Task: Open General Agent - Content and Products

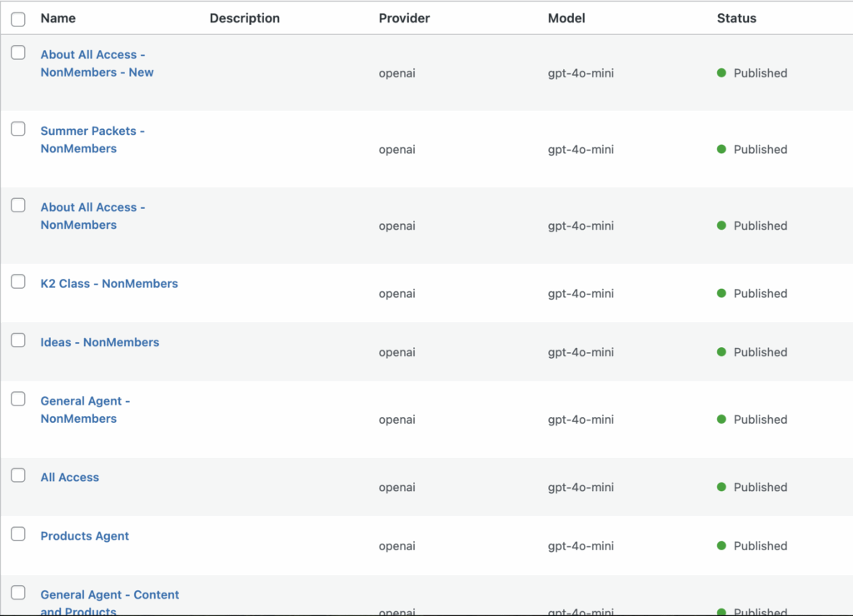Action: coord(109,602)
